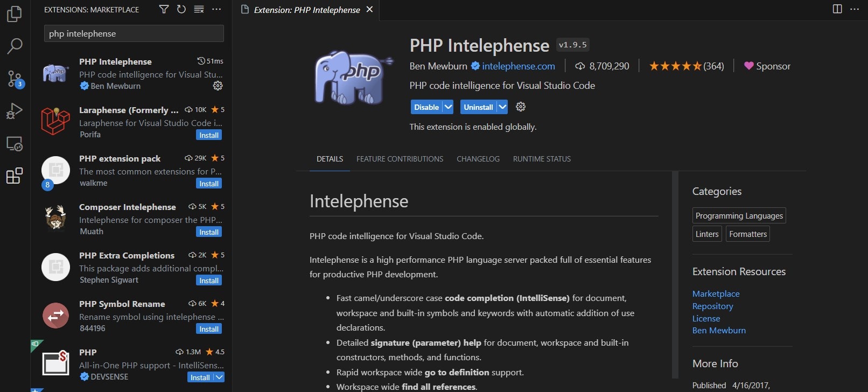
Task: Select PHP Extra Completions list entry
Action: click(x=131, y=267)
